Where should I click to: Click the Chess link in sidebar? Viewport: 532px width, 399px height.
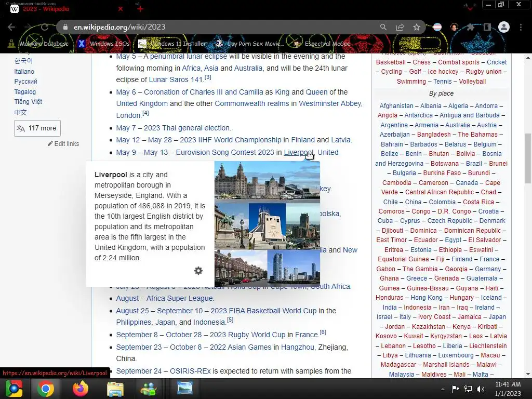[422, 62]
